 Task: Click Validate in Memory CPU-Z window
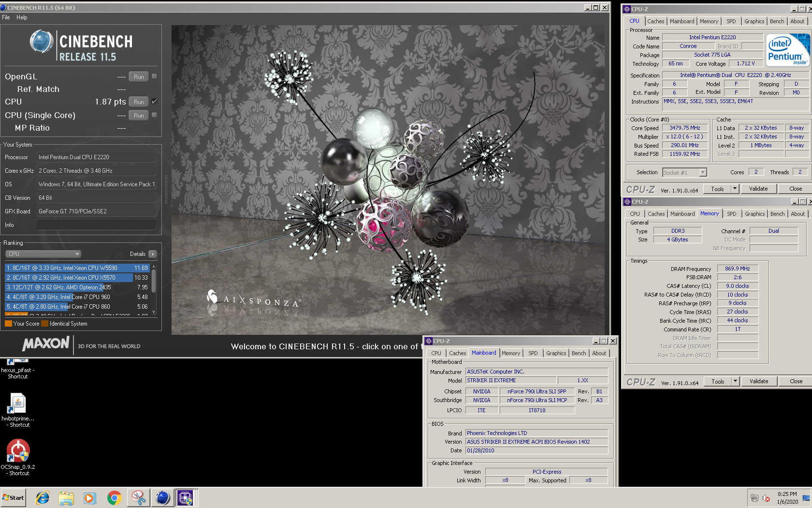[x=759, y=381]
